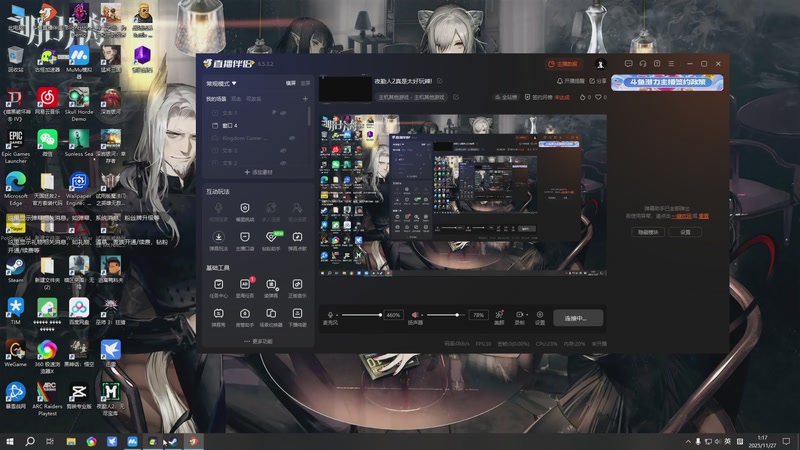Viewport: 800px width, 450px height.
Task: Toggle visibility of 文本 1 source
Action: 283,113
